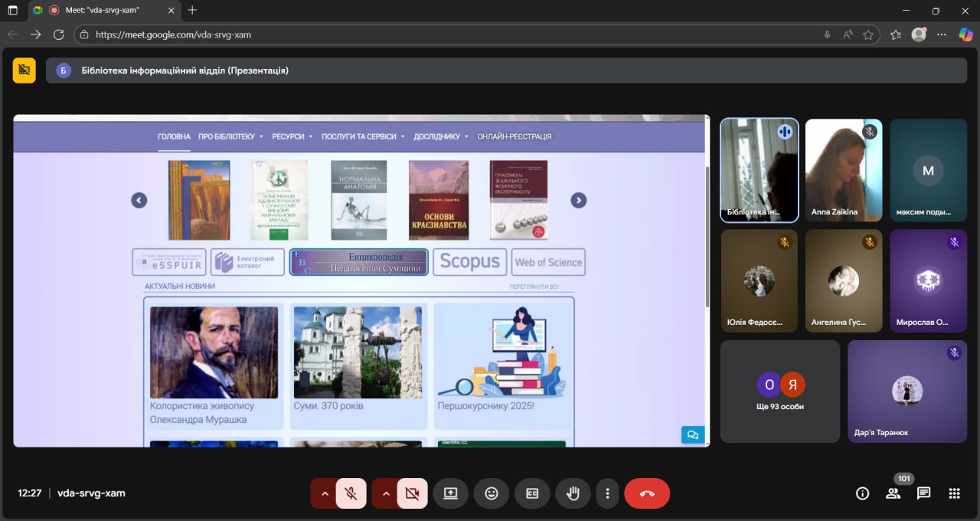The width and height of the screenshot is (980, 521).
Task: Turn on the camera toggle
Action: (x=412, y=493)
